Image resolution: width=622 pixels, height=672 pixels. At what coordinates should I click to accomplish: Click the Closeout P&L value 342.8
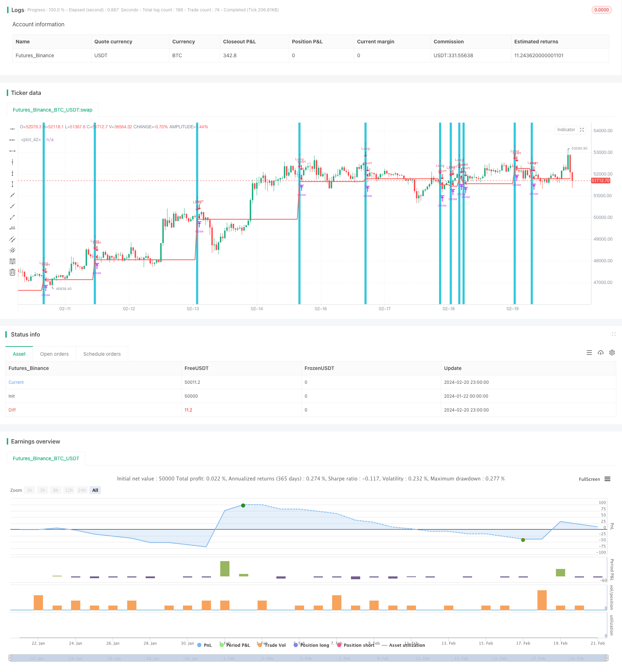pyautogui.click(x=230, y=55)
